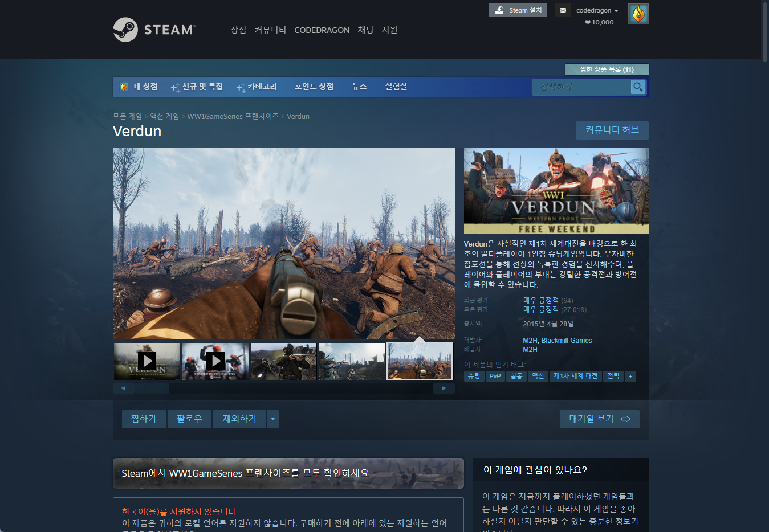Select third screenshot thumbnail with soldiers
Image resolution: width=769 pixels, height=532 pixels.
coord(283,361)
